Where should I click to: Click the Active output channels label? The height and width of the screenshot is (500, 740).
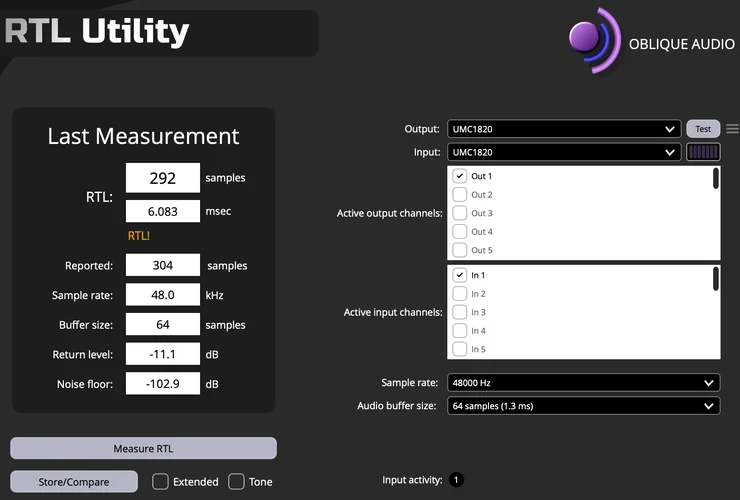389,213
